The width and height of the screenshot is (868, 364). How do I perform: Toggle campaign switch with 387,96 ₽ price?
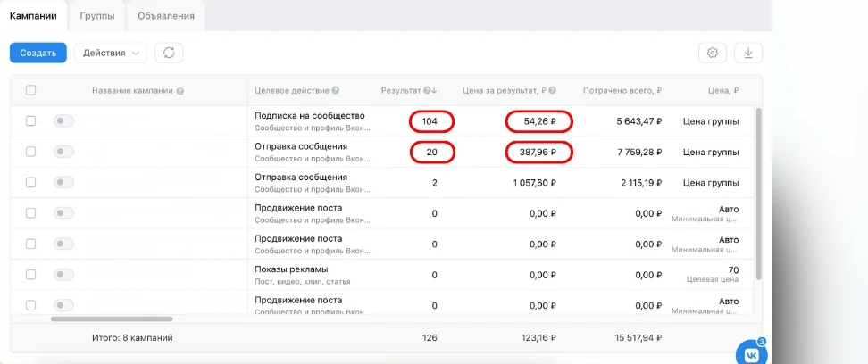pos(63,152)
